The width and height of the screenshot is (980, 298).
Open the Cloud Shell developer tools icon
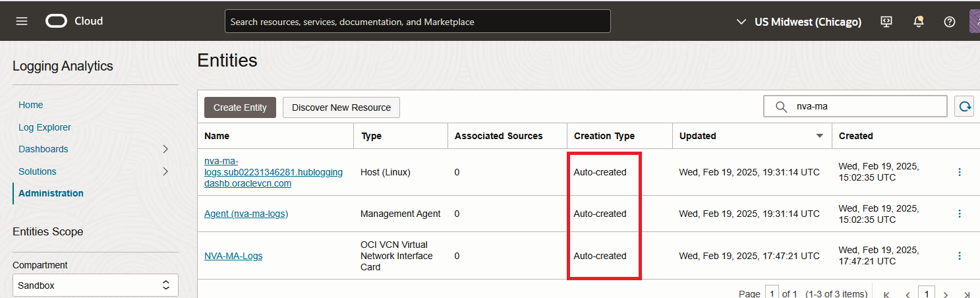[886, 22]
